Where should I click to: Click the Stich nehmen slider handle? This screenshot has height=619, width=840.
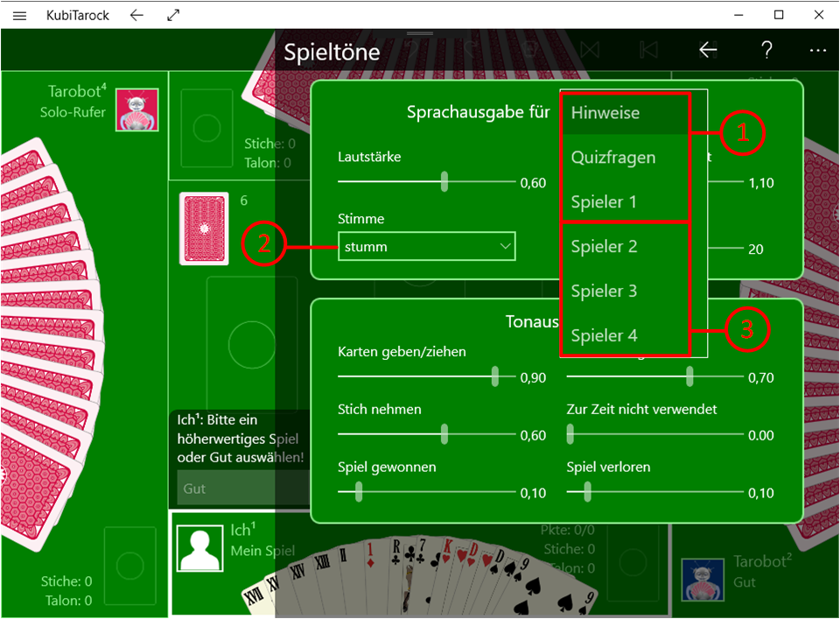click(444, 434)
